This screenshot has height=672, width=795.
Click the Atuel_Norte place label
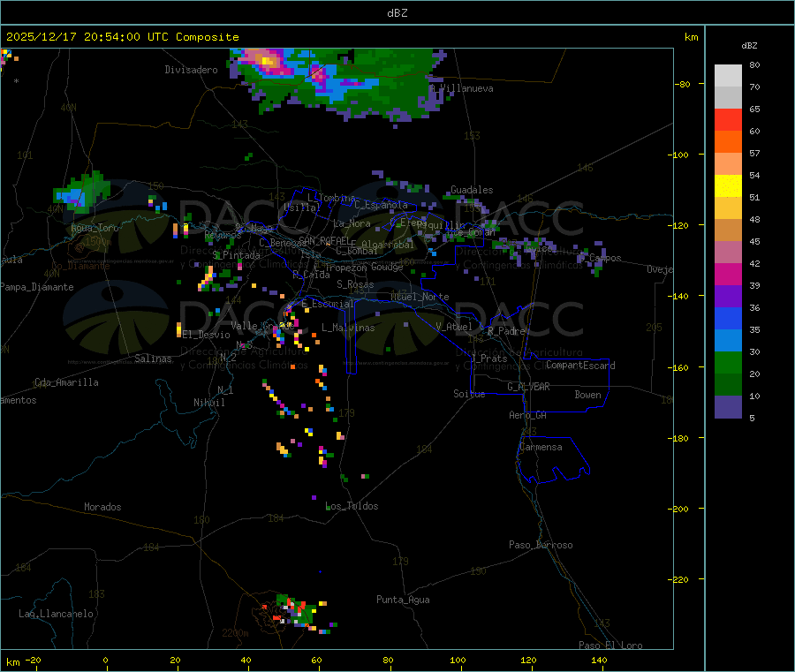420,297
